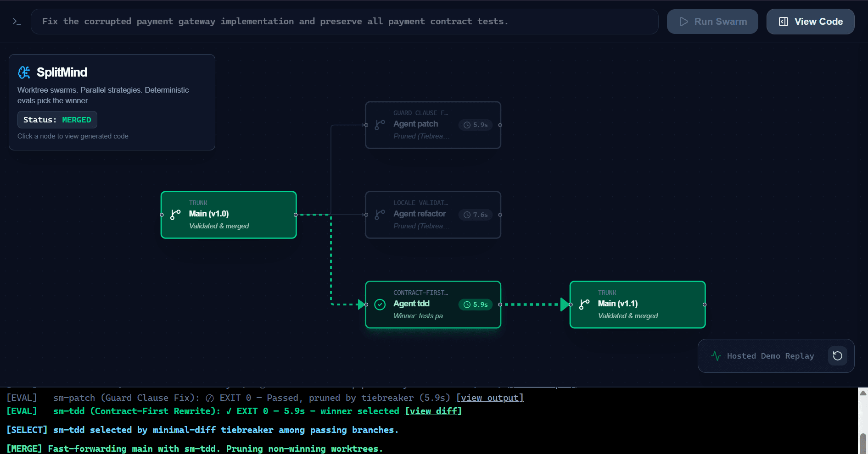Click the output handle of Main (v1.1)

coord(705,305)
